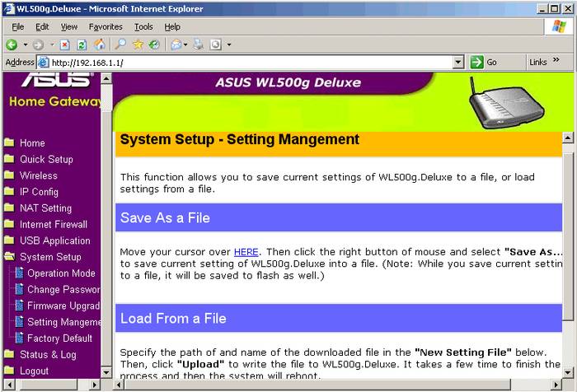
Task: Open the Back button history dropdown arrow
Action: (26, 44)
